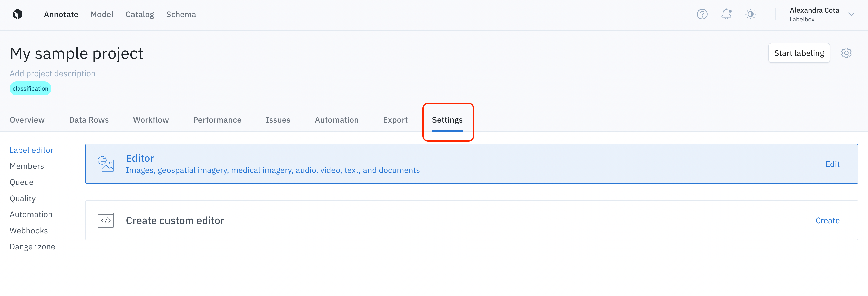This screenshot has height=296, width=868.
Task: Open the Workflow tab
Action: coord(151,120)
